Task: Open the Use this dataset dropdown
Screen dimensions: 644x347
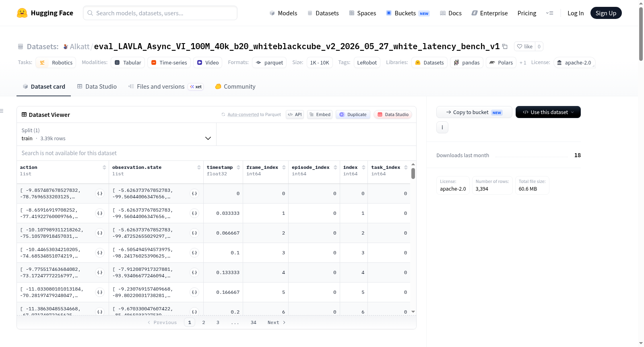Action: click(x=548, y=112)
